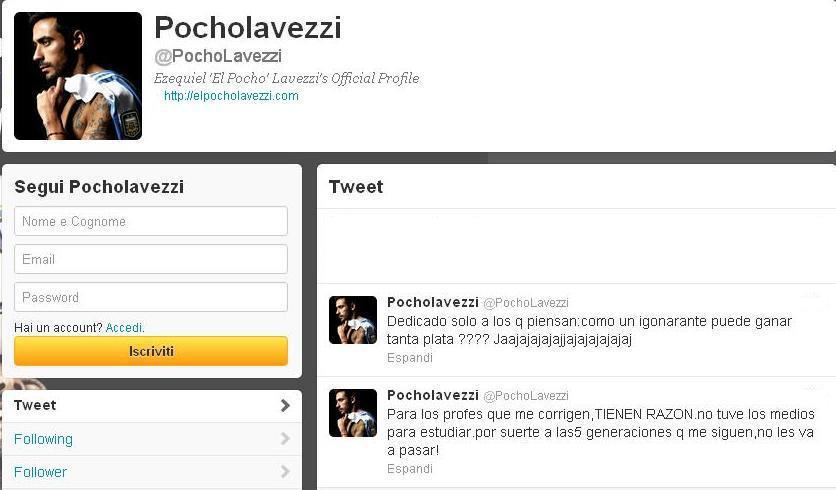Open Pocholavezzi name on first tweet
836x490 pixels.
click(x=433, y=302)
